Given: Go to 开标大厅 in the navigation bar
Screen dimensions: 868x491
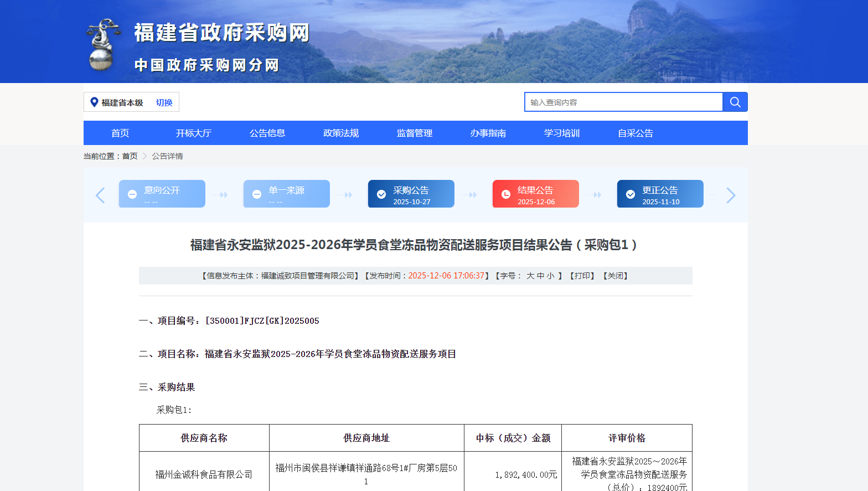Looking at the screenshot, I should pos(194,133).
